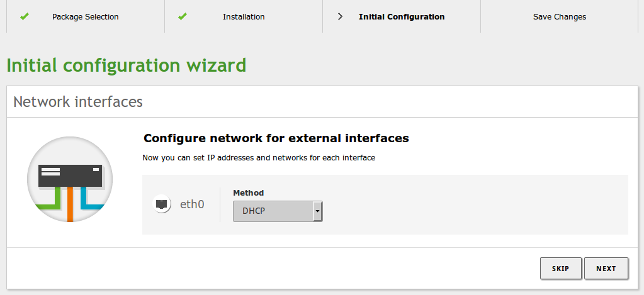644x295 pixels.
Task: Select the Initial Configuration step
Action: pyautogui.click(x=402, y=16)
